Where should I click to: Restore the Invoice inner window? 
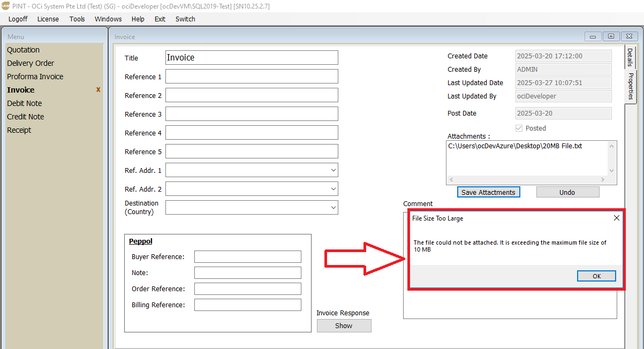coord(610,36)
